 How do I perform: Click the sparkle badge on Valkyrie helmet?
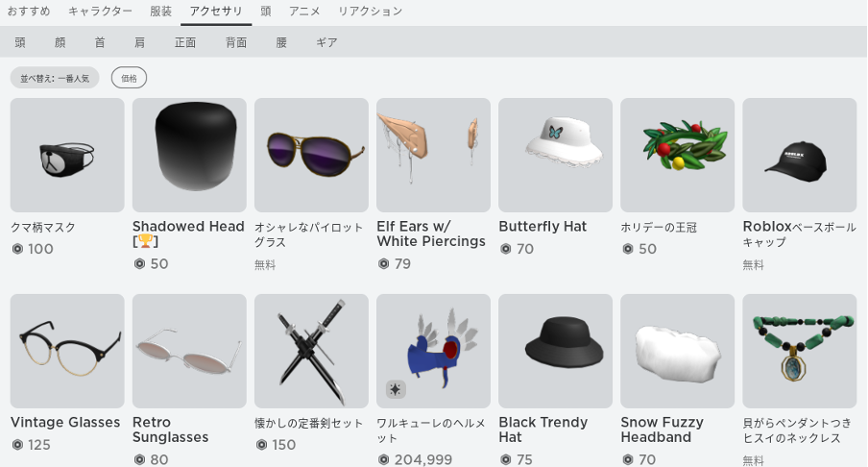pos(396,389)
